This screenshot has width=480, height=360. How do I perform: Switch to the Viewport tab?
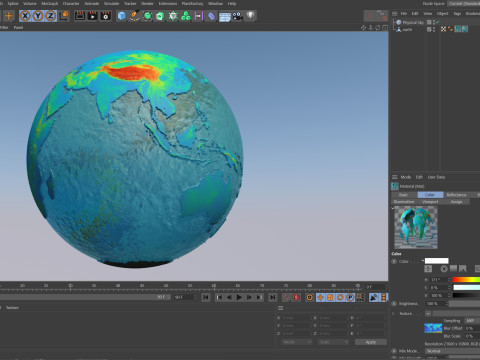pos(430,202)
